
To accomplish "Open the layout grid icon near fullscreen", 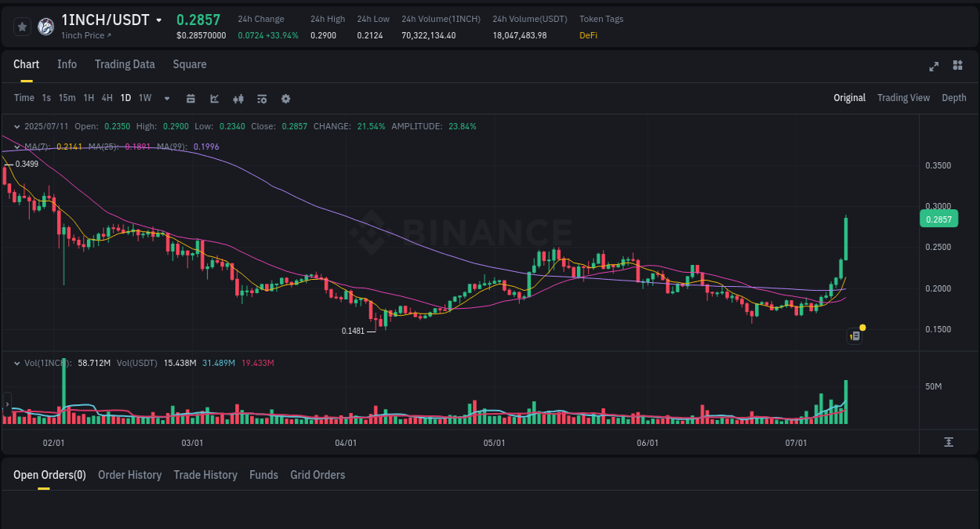I will [x=957, y=66].
